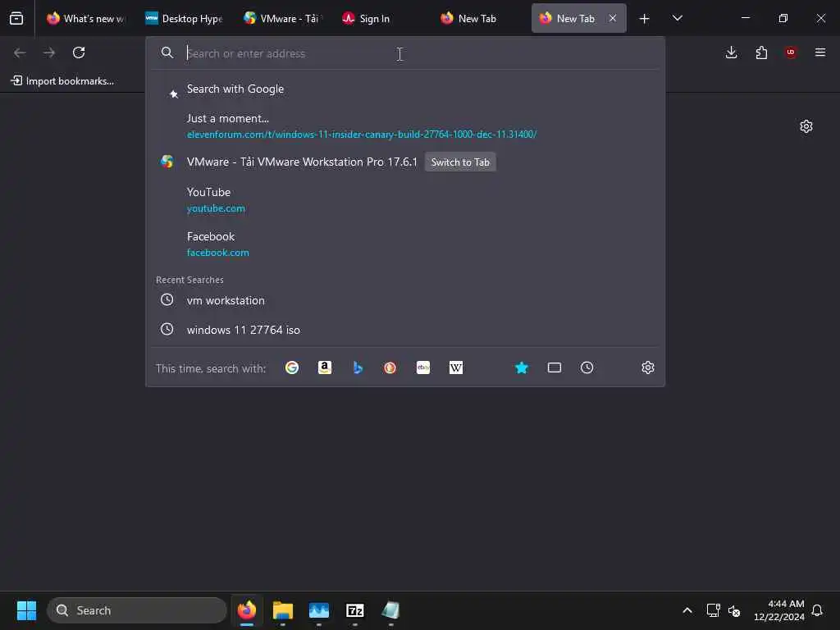Open the 7-Zip taskbar app
The width and height of the screenshot is (840, 630).
(355, 610)
